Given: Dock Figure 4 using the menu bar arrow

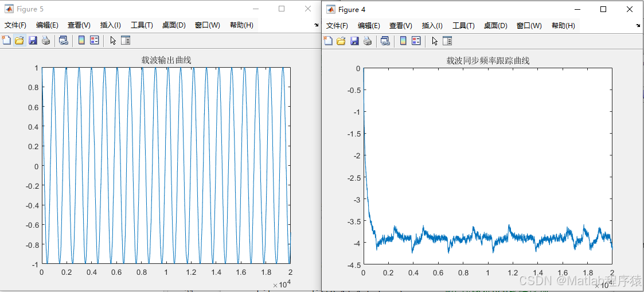Looking at the screenshot, I should pos(638,25).
